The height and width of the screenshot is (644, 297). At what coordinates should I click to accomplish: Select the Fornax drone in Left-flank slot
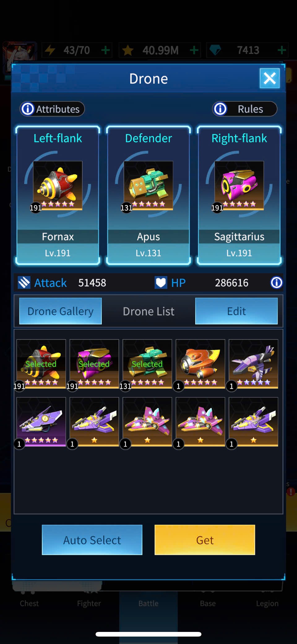click(x=58, y=195)
